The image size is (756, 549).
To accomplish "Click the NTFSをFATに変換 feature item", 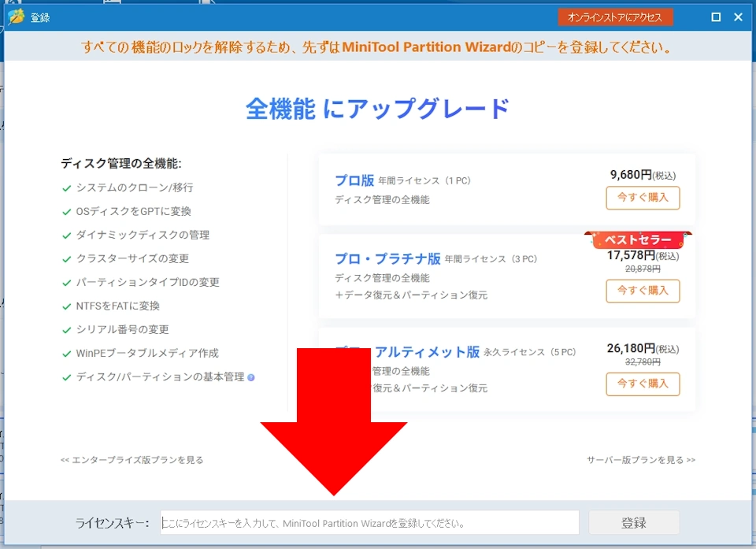I will 117,306.
